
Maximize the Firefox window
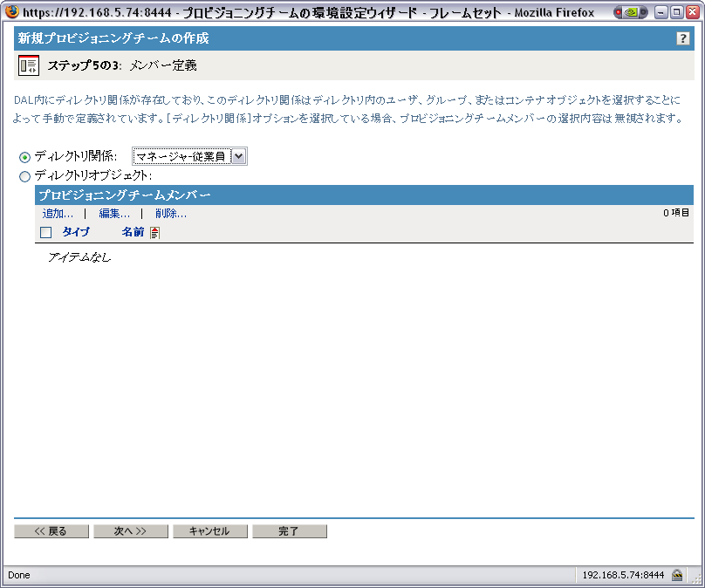pyautogui.click(x=676, y=12)
